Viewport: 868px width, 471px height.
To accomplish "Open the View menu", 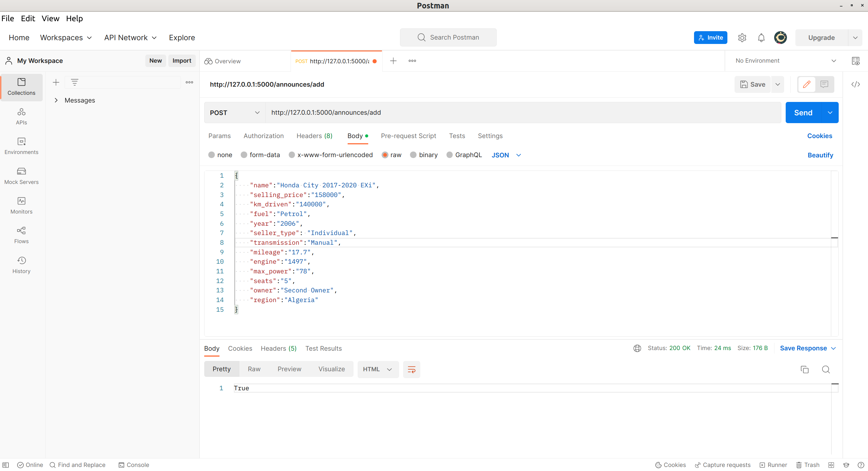I will coord(50,18).
